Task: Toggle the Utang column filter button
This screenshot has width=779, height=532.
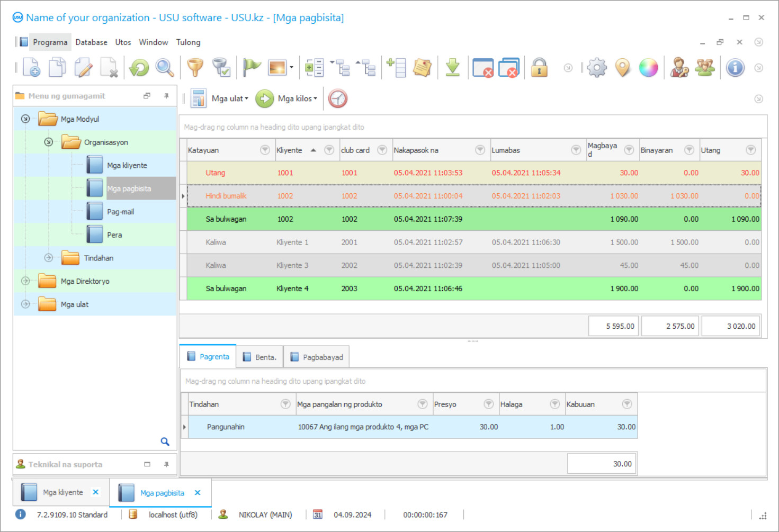Action: pyautogui.click(x=750, y=150)
